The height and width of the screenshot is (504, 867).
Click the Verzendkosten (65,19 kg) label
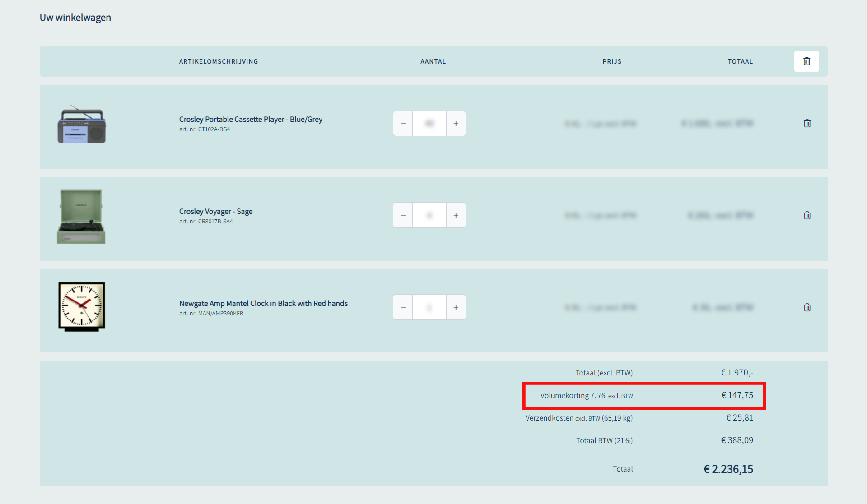(579, 418)
